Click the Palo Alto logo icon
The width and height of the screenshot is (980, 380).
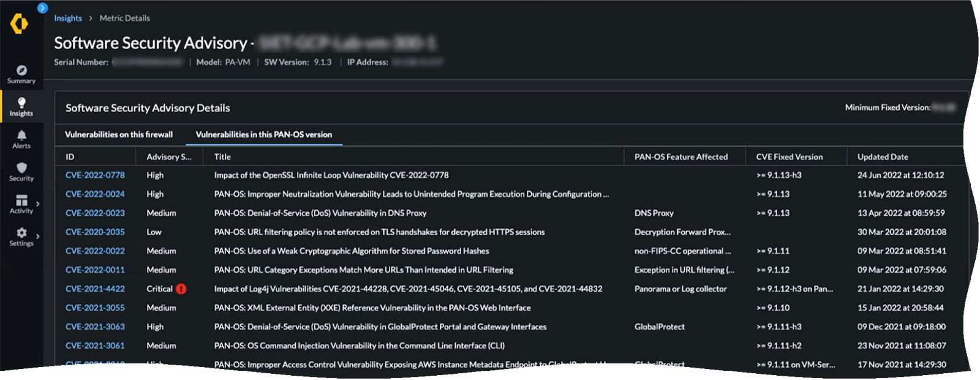(19, 24)
